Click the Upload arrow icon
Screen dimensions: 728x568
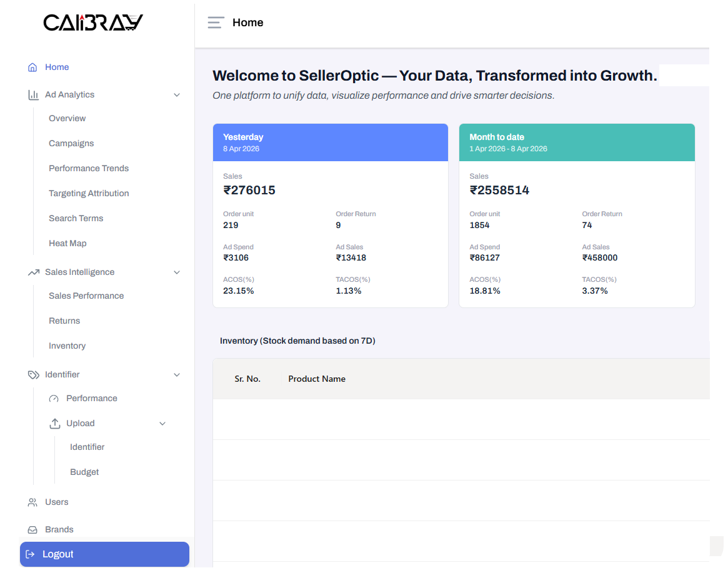tap(54, 424)
